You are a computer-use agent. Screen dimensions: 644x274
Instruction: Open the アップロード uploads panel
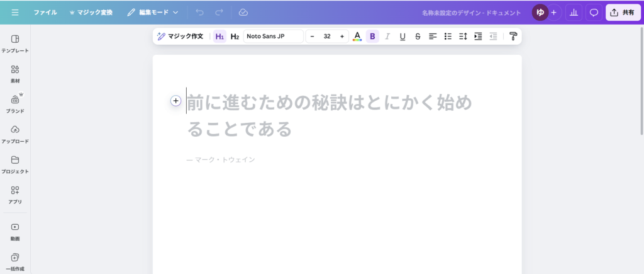tap(15, 134)
